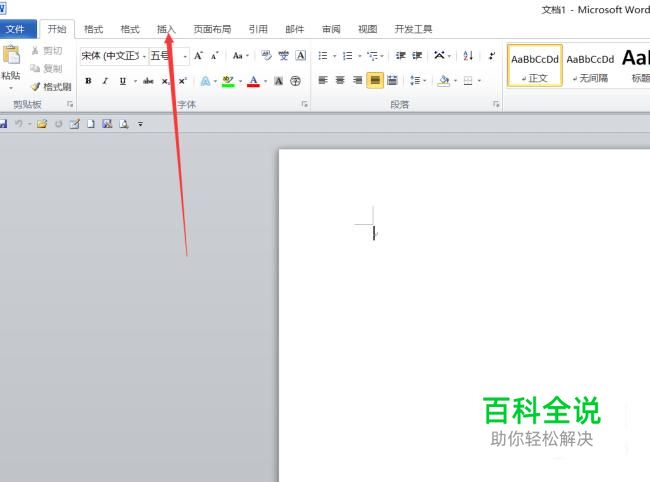Open the Clipboard (剪贴板) pane launcher
This screenshot has height=482, width=650.
coord(70,104)
